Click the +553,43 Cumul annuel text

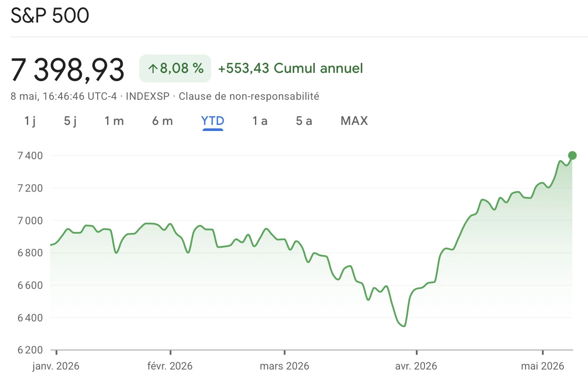click(291, 68)
